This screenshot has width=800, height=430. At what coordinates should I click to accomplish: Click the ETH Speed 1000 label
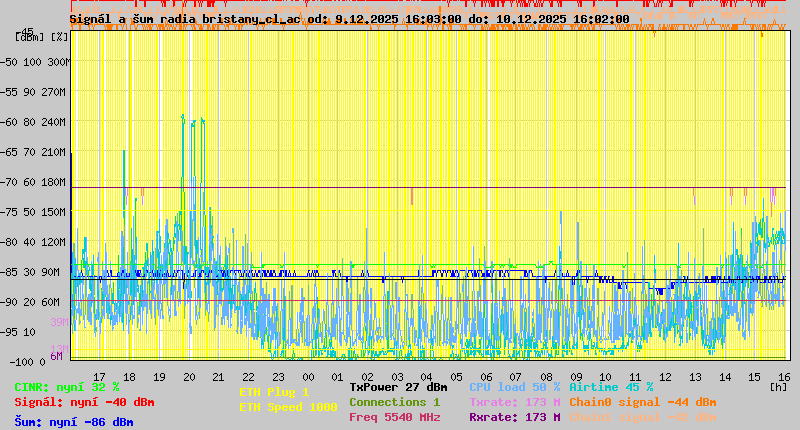click(287, 407)
